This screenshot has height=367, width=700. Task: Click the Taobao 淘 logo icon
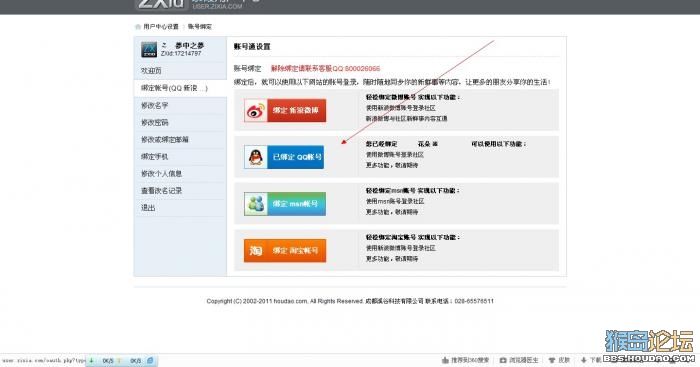[255, 250]
